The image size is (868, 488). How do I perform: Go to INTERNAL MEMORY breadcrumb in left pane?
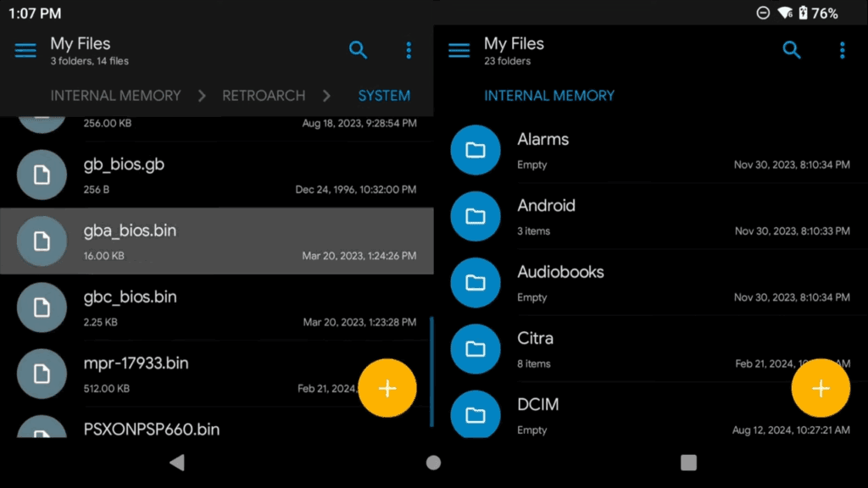coord(116,96)
